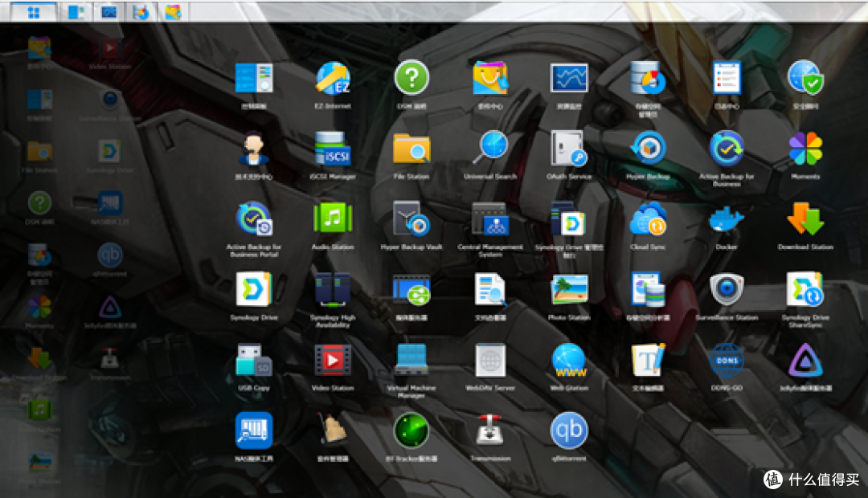Click the Main Menu button in the taskbar

pos(33,12)
